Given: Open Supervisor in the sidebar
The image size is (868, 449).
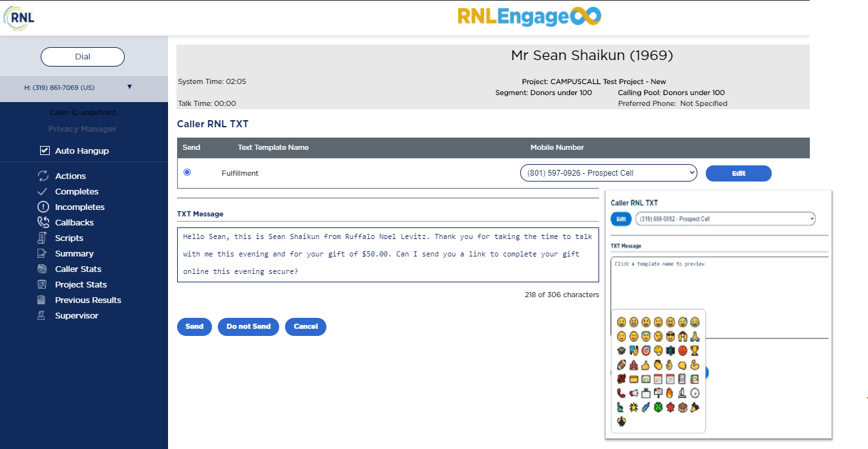Looking at the screenshot, I should 77,315.
